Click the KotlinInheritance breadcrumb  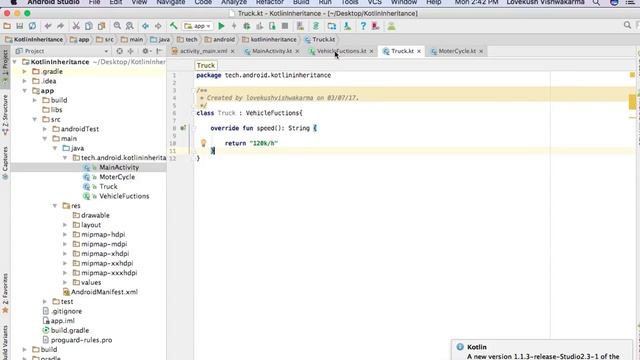click(34, 40)
